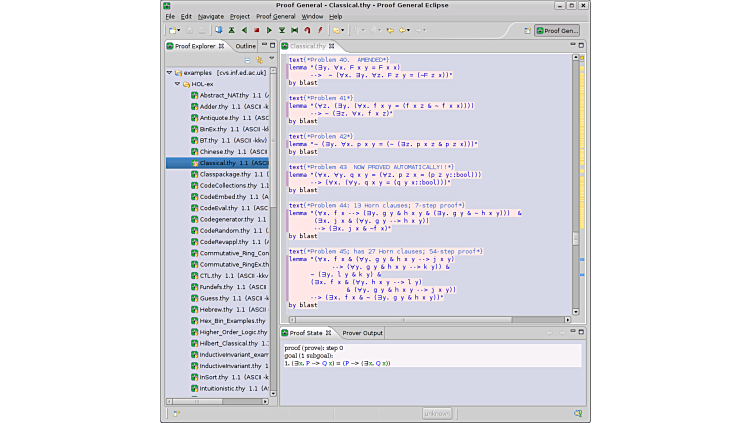Open the Navigate menu
The image size is (752, 423).
click(x=211, y=17)
